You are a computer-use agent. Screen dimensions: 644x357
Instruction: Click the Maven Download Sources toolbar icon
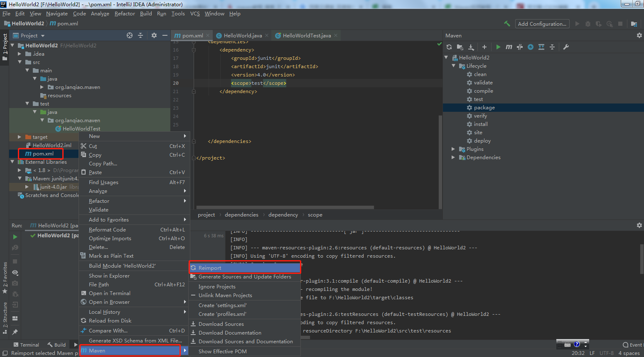(471, 47)
